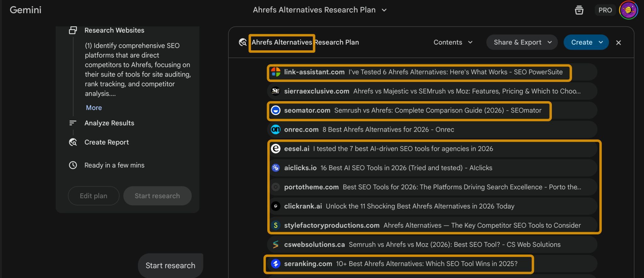Click the Analyze Results icon
This screenshot has width=644, height=278.
tap(73, 123)
